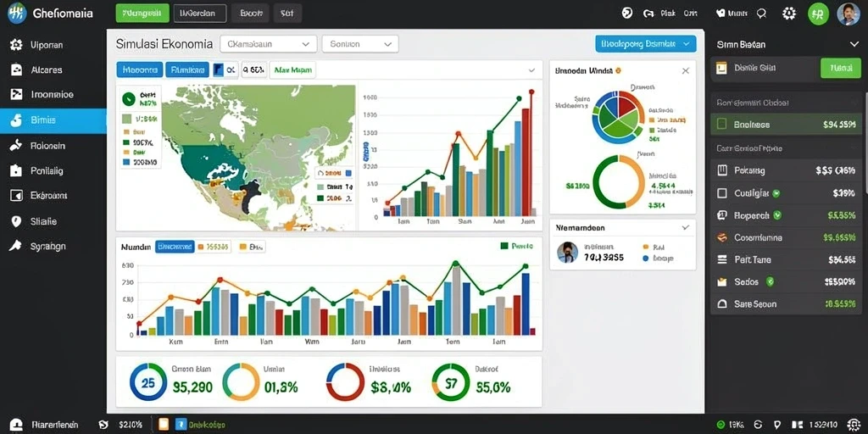Switch to the Beooh top tab
Image resolution: width=868 pixels, height=434 pixels.
click(251, 14)
